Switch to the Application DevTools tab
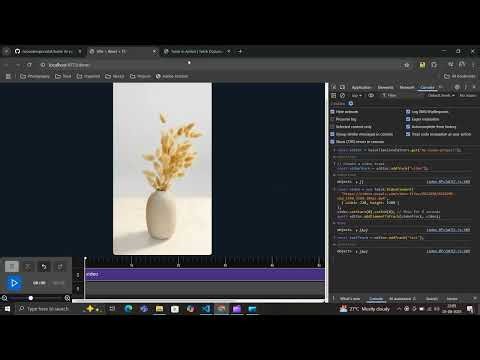The image size is (480, 360). coord(361,87)
